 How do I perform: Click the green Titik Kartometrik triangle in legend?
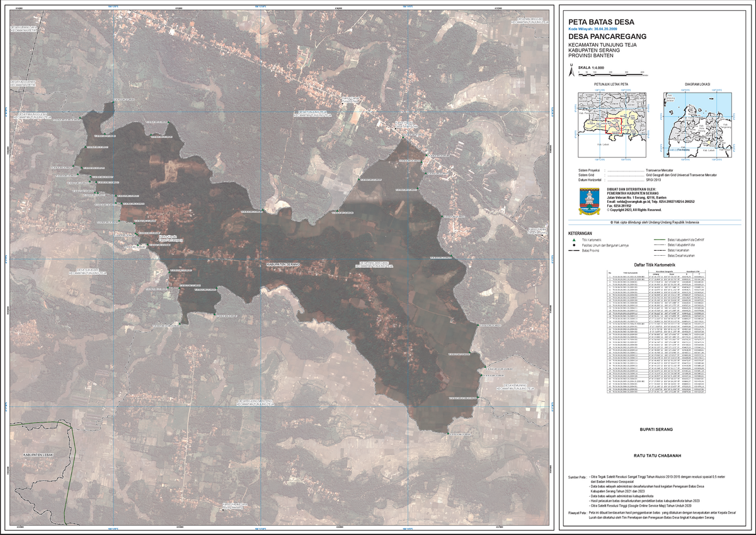coord(574,240)
